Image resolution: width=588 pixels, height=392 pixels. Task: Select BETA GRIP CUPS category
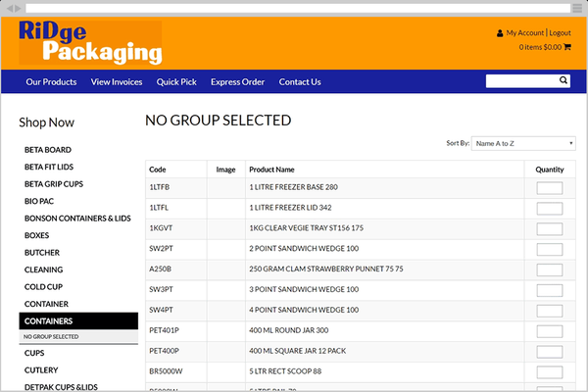54,184
